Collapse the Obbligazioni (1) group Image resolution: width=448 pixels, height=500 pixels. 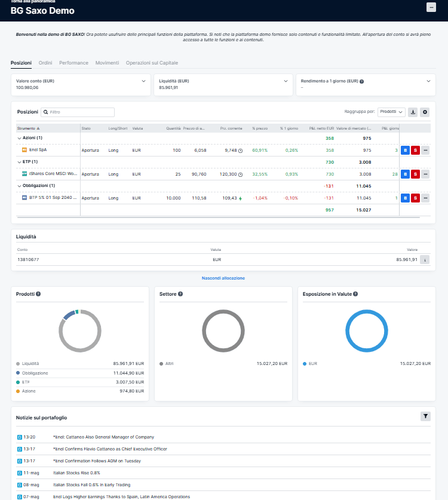(19, 186)
